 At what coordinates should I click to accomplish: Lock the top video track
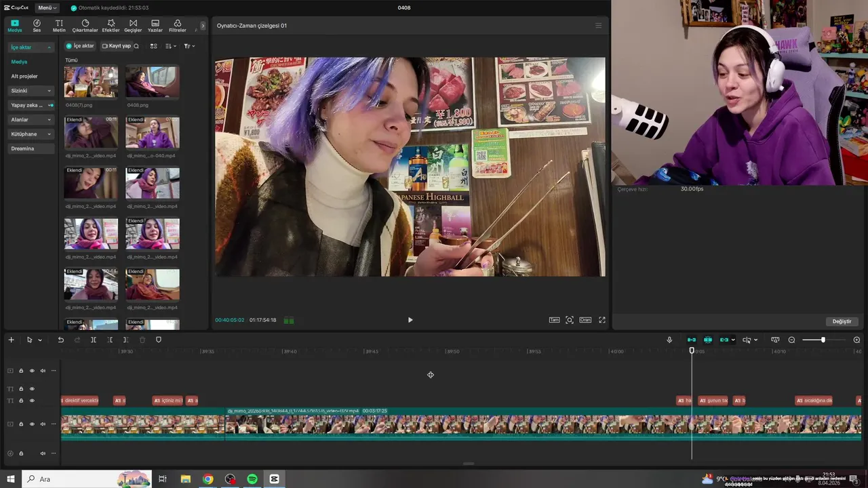21,371
